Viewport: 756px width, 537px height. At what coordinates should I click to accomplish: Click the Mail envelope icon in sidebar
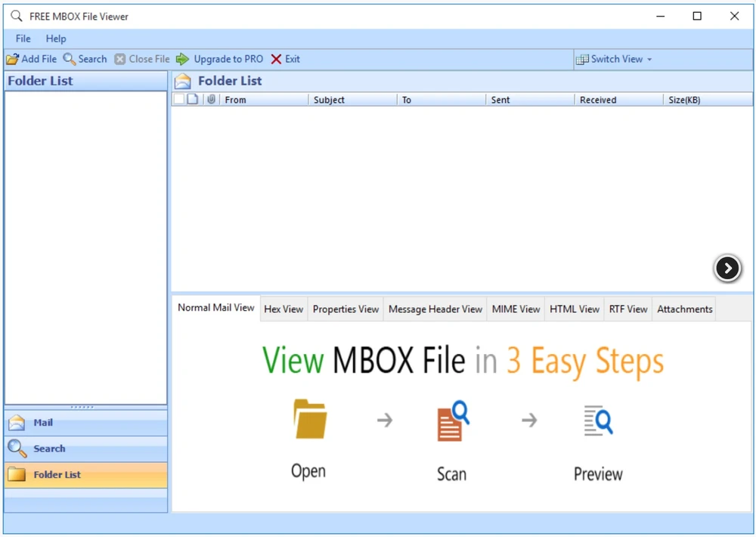17,423
